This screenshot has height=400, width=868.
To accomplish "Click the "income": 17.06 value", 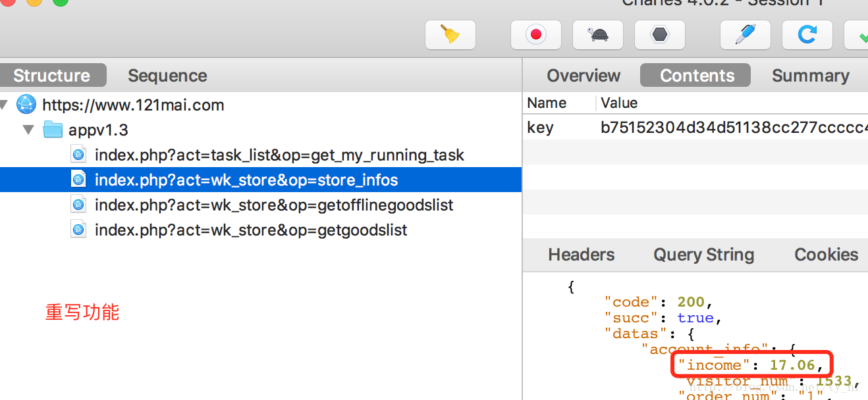I will pos(792,365).
